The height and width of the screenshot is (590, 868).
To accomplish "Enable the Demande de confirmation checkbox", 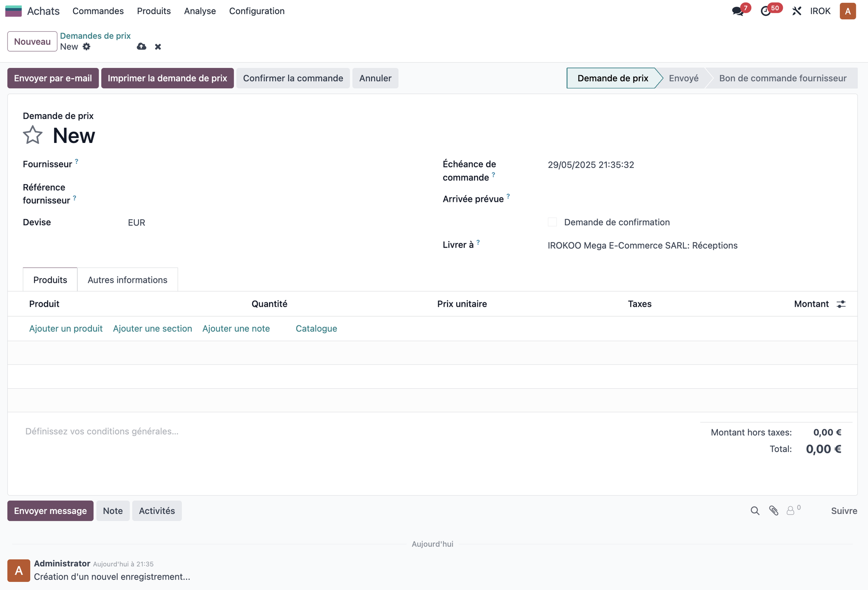I will tap(552, 222).
